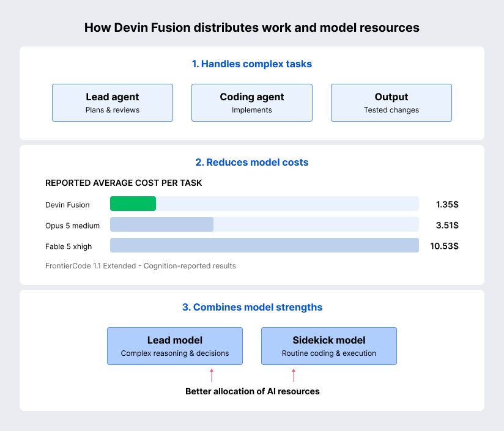Click the Opus 5 medium cost bar
The height and width of the screenshot is (431, 504).
161,224
